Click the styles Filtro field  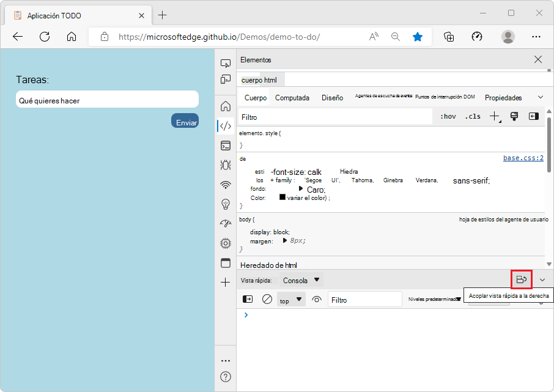(x=335, y=117)
